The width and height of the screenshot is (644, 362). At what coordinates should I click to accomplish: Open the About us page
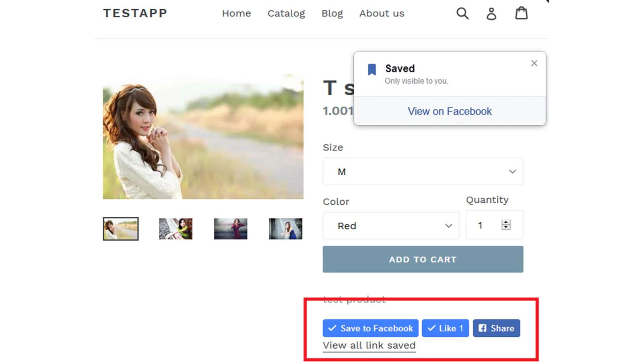[x=382, y=13]
